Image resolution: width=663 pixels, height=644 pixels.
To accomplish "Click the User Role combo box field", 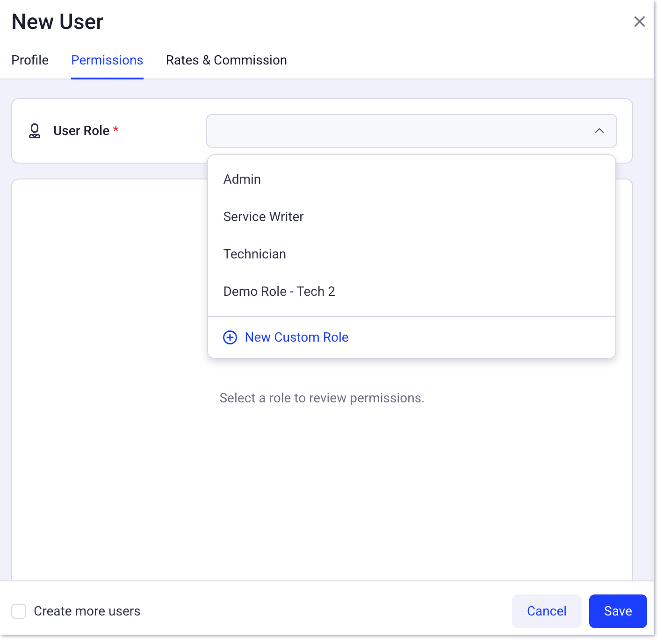I will [411, 131].
